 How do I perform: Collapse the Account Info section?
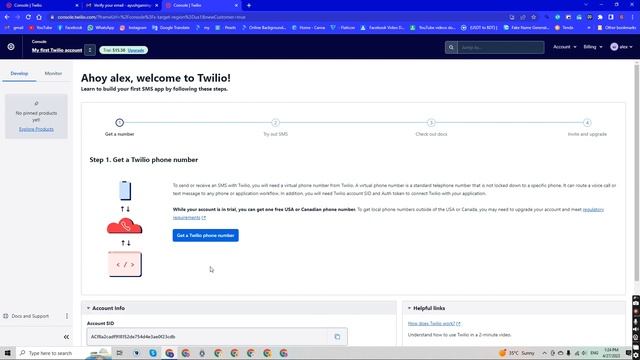(x=88, y=308)
